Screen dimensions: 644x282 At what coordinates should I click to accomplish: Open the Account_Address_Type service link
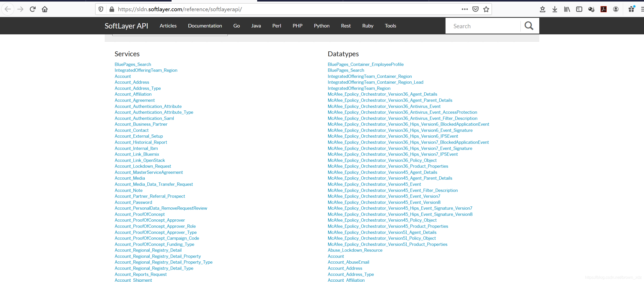pos(137,88)
